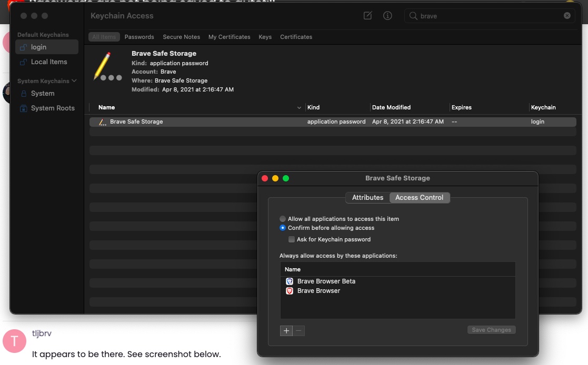
Task: Add an application with the plus button
Action: pos(286,330)
